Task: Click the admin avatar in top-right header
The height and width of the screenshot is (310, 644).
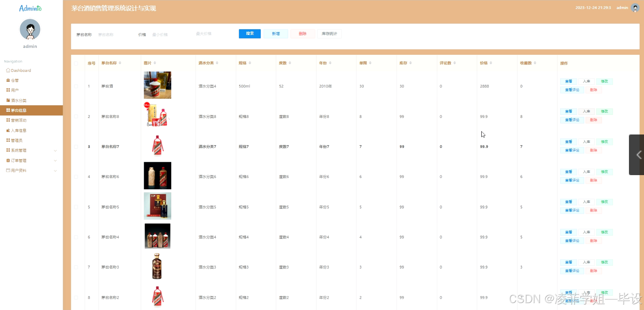Action: point(635,8)
